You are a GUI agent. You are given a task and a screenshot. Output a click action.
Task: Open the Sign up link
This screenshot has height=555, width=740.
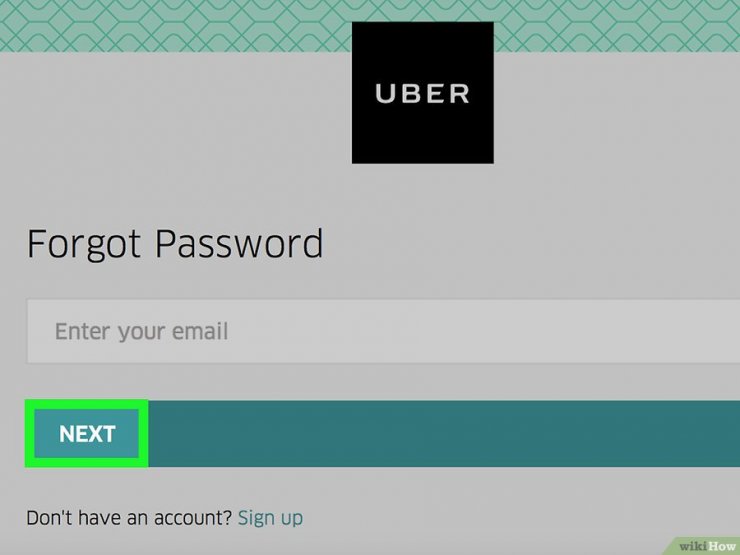tap(270, 518)
